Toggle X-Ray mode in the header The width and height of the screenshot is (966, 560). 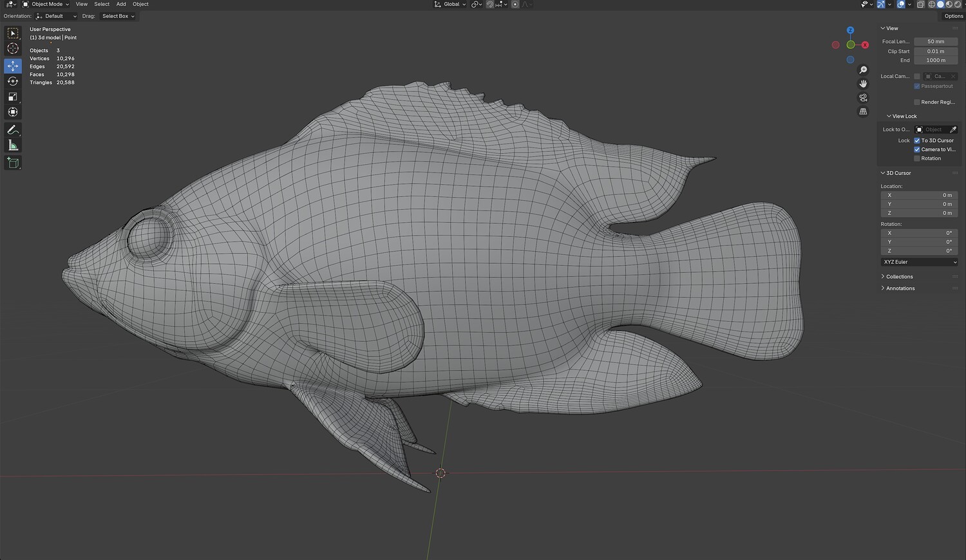tap(921, 5)
